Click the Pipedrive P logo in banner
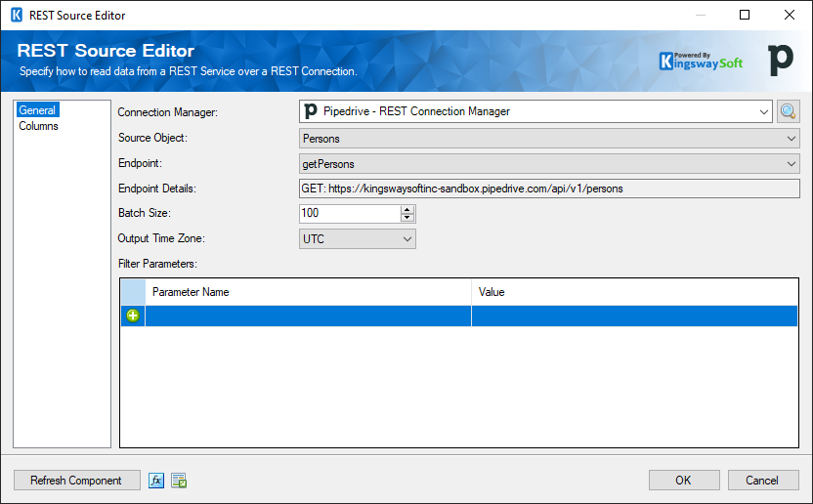Image resolution: width=813 pixels, height=504 pixels. 781,60
